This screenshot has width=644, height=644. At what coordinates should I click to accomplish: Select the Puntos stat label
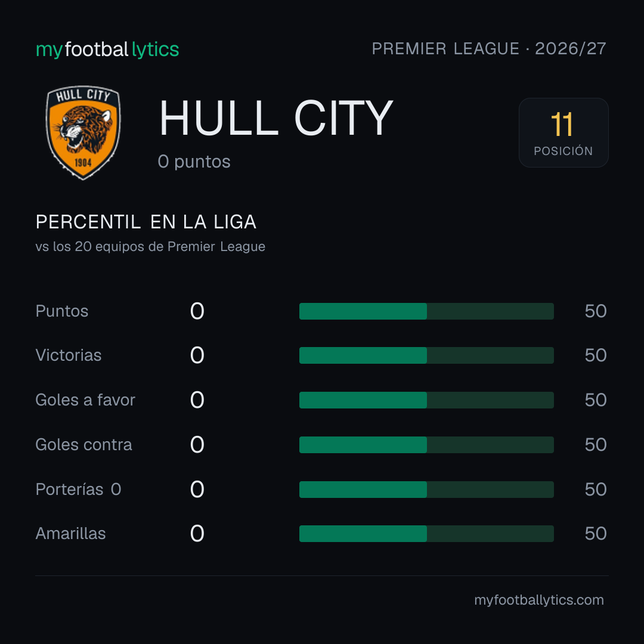click(x=62, y=311)
